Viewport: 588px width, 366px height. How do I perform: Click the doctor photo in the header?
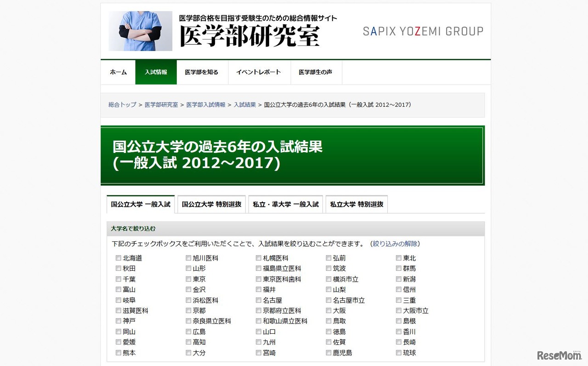(140, 31)
